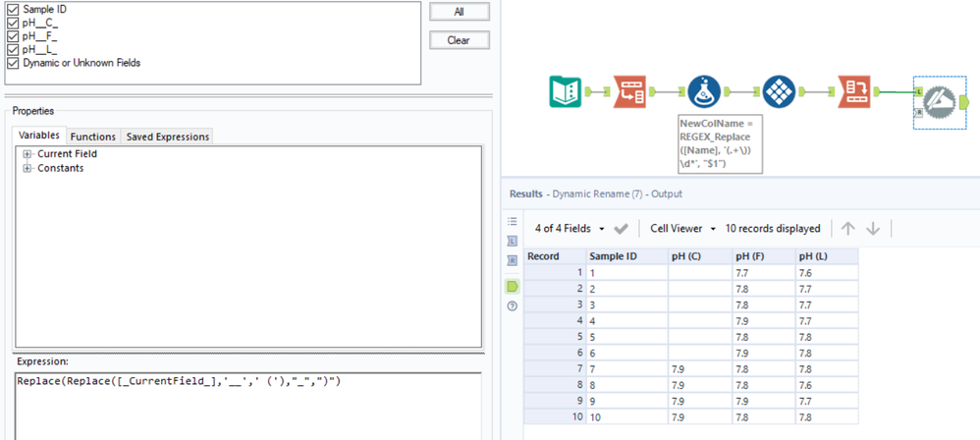Click pH (L) cell in record 8
The image size is (980, 440).
pos(827,385)
